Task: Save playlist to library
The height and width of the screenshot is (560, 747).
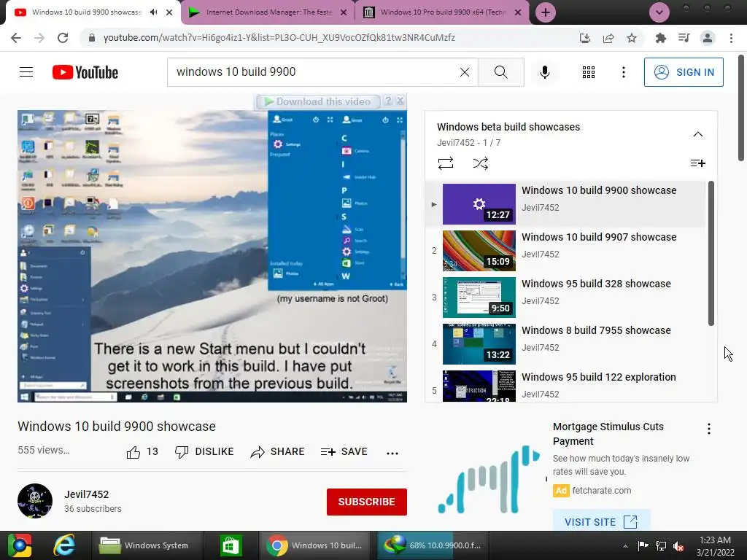Action: click(698, 163)
